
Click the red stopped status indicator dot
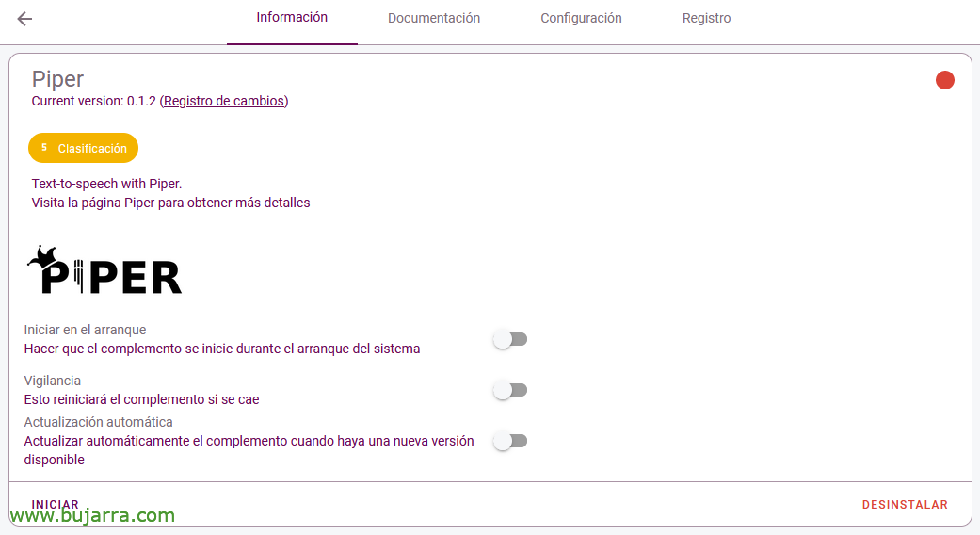pyautogui.click(x=944, y=80)
